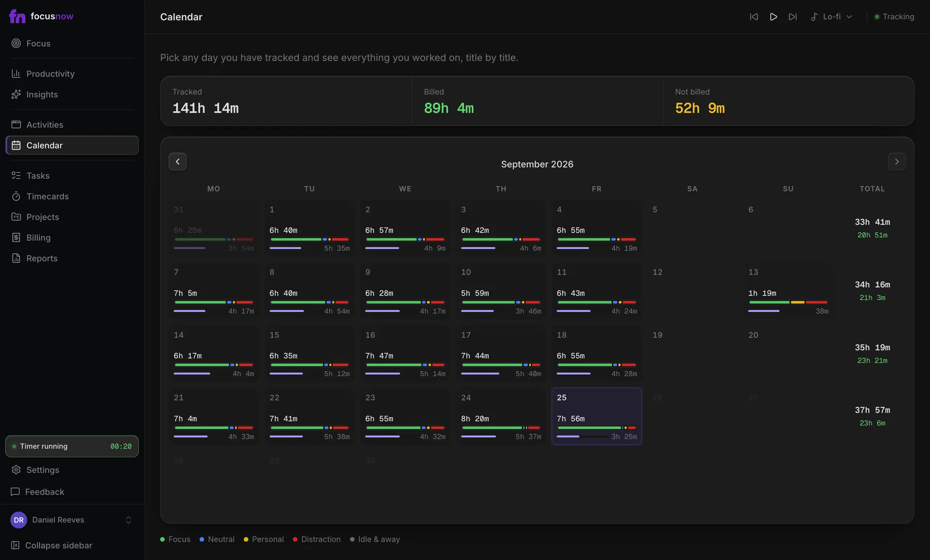Select September 1 day cell
Viewport: 930px width, 560px height.
point(310,228)
